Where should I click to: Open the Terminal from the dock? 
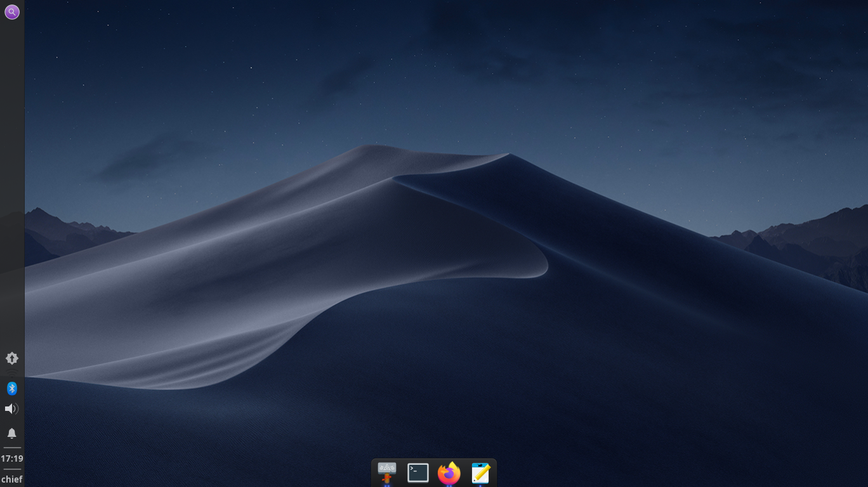click(418, 473)
